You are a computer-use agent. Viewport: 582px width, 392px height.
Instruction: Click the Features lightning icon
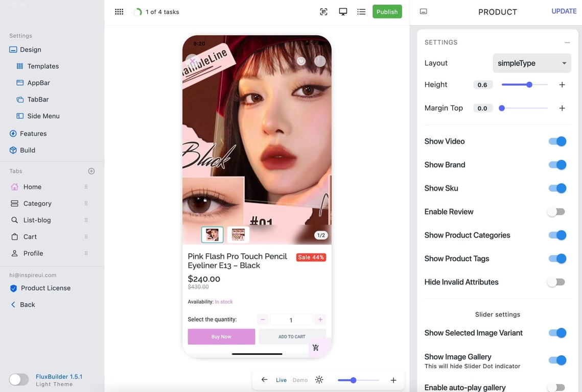tap(13, 134)
